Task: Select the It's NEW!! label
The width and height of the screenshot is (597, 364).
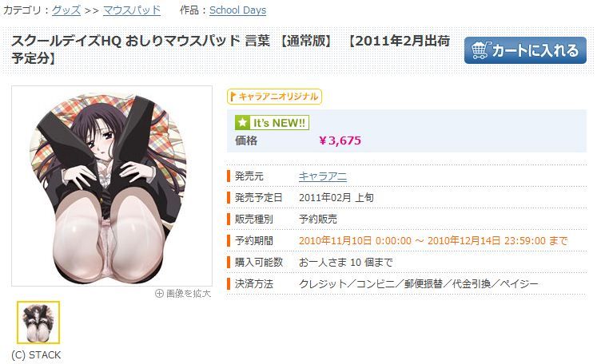Action: click(x=272, y=123)
